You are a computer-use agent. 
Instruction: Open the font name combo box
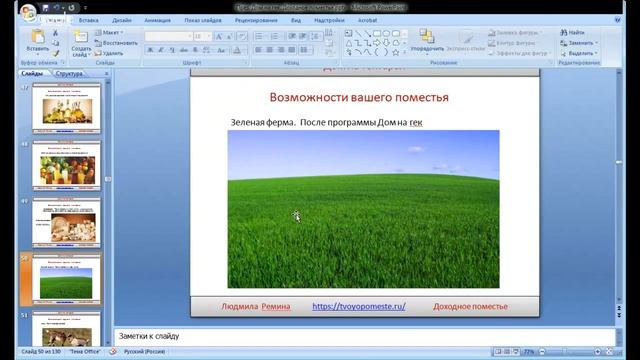click(x=169, y=36)
